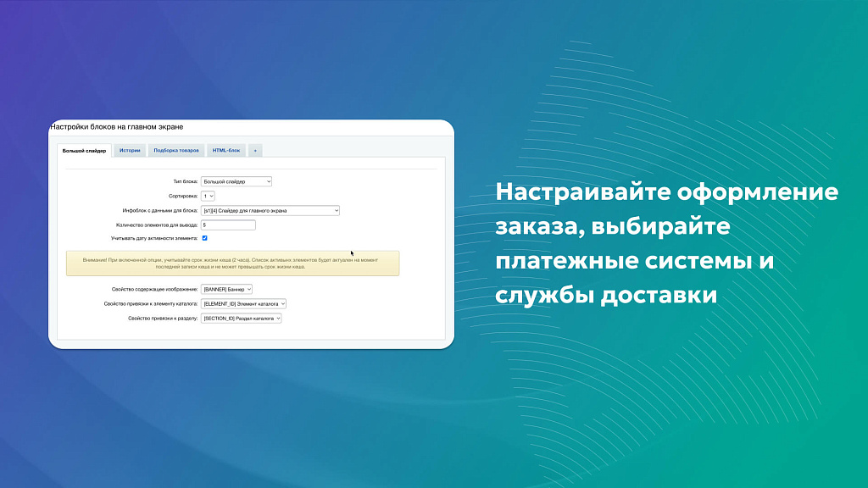Select the "Большой слайдер" tab

(x=86, y=150)
